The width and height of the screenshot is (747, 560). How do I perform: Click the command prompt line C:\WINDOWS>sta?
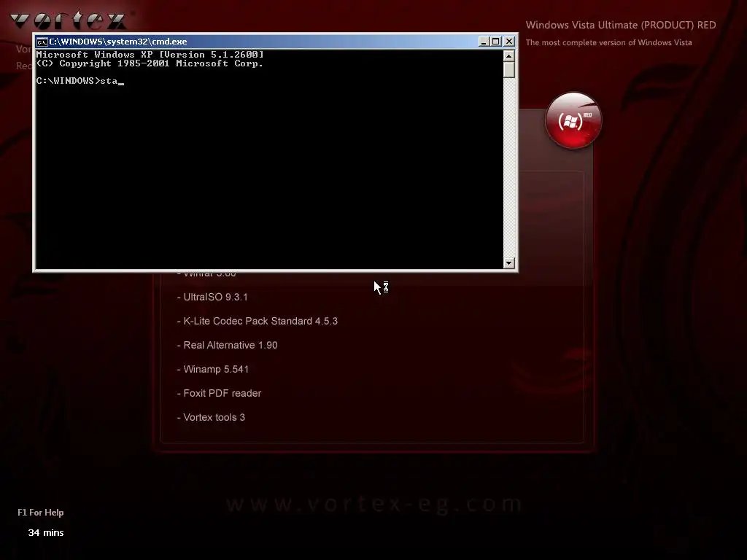pos(80,81)
